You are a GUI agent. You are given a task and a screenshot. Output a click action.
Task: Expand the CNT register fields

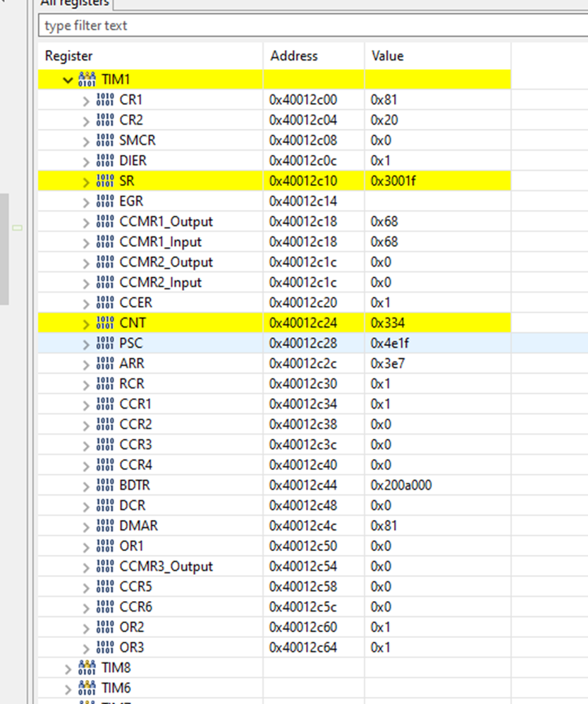[86, 324]
